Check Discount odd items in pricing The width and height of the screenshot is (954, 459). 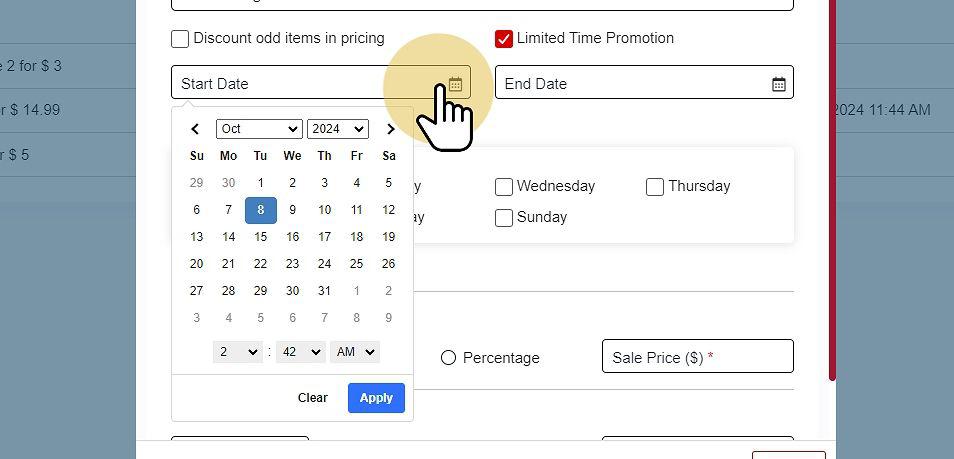180,39
